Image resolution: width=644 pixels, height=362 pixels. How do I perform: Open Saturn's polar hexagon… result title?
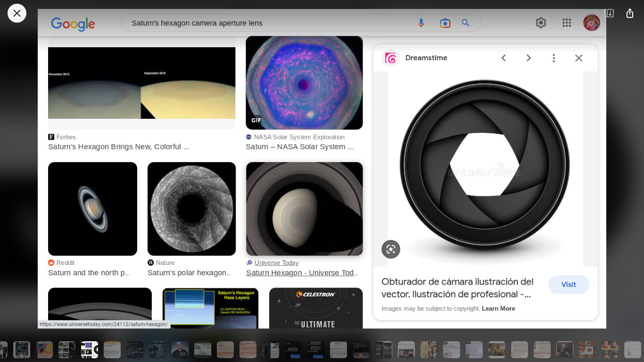click(x=189, y=273)
